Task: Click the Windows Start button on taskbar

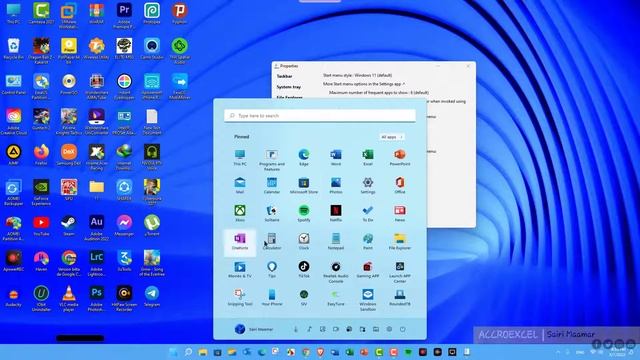Action: pos(173,352)
